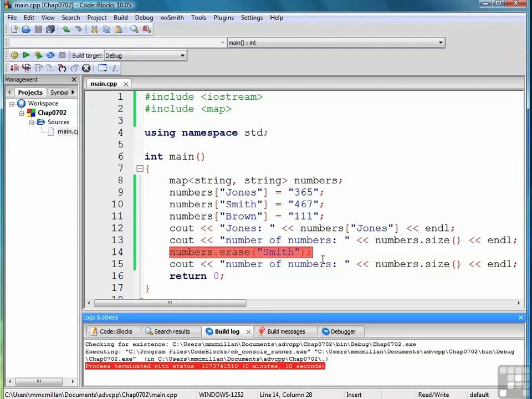Stop the debugger with the X icon
The width and height of the screenshot is (532, 399).
(86, 68)
